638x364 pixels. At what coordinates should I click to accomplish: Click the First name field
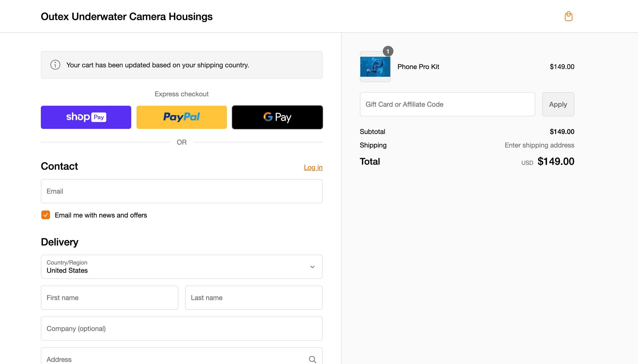click(x=109, y=297)
